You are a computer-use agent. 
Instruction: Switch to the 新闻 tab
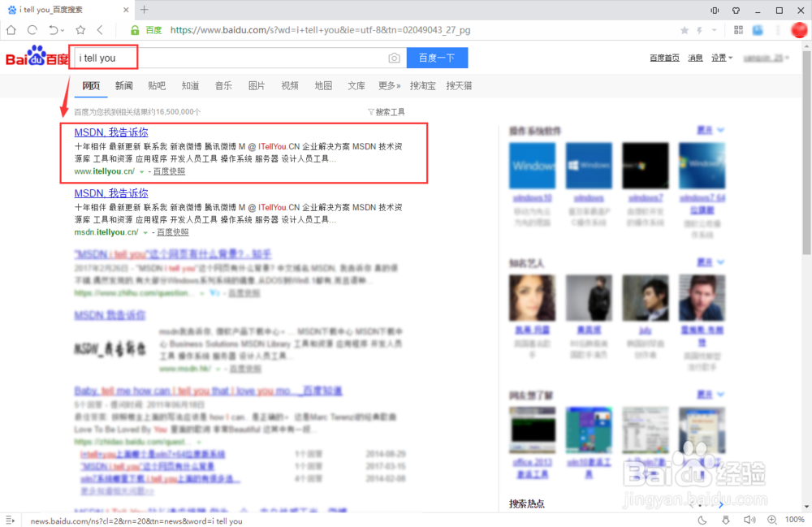(123, 86)
